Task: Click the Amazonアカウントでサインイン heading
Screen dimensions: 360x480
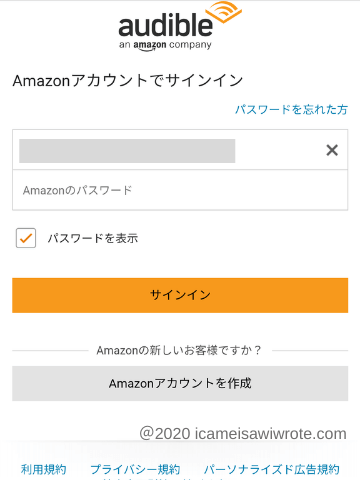Action: pyautogui.click(x=128, y=81)
